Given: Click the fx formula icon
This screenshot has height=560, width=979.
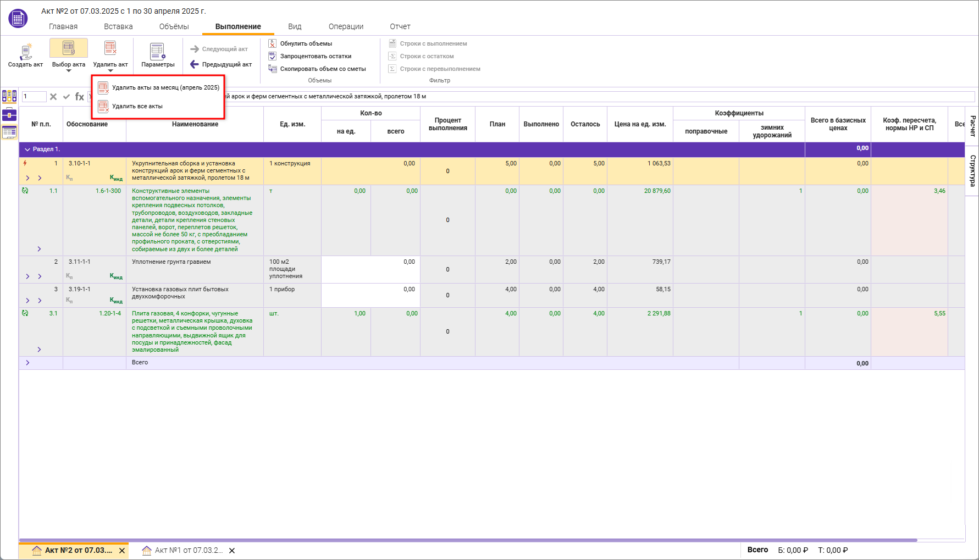Looking at the screenshot, I should click(80, 97).
